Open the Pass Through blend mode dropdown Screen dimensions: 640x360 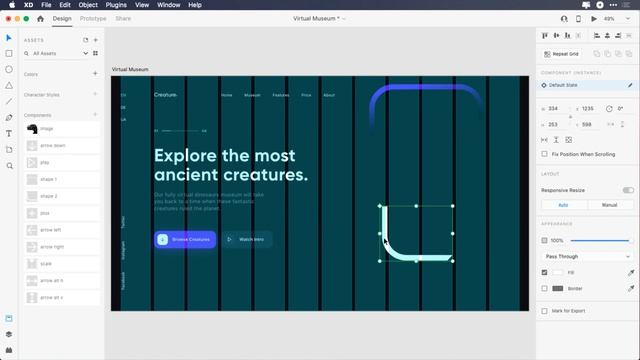click(587, 256)
